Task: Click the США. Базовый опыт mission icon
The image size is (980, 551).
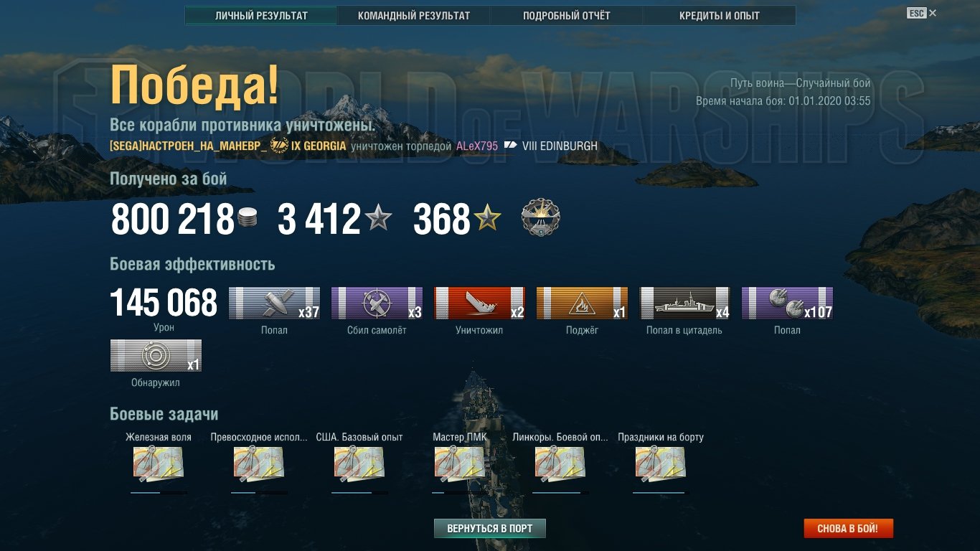Action: click(359, 463)
